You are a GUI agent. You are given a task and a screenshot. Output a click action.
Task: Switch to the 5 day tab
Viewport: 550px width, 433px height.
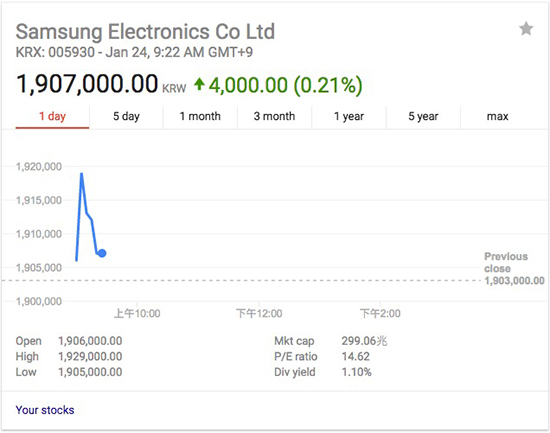(126, 116)
